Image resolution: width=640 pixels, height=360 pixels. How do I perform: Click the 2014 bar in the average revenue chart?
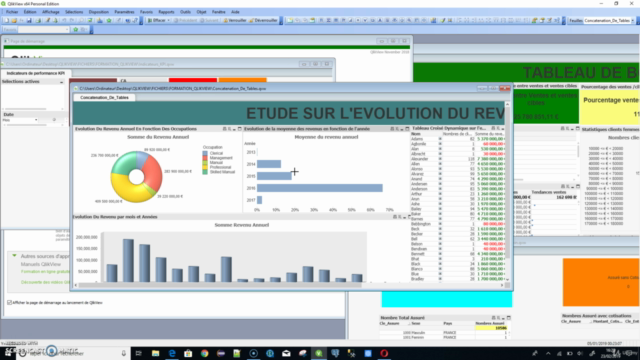(x=269, y=164)
